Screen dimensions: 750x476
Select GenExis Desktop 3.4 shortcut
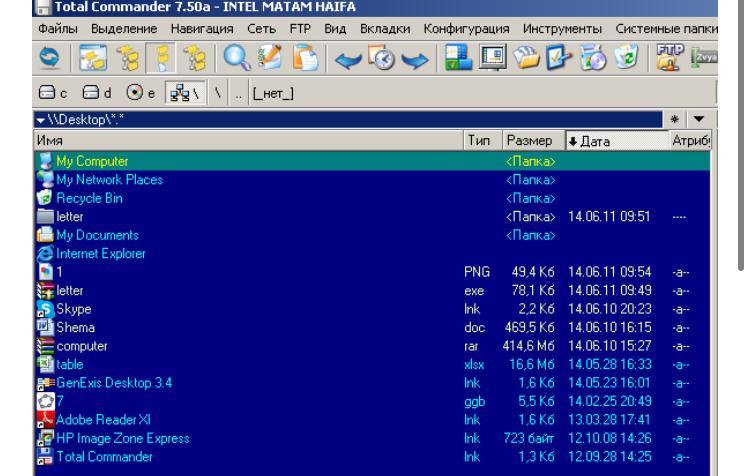click(x=372, y=383)
